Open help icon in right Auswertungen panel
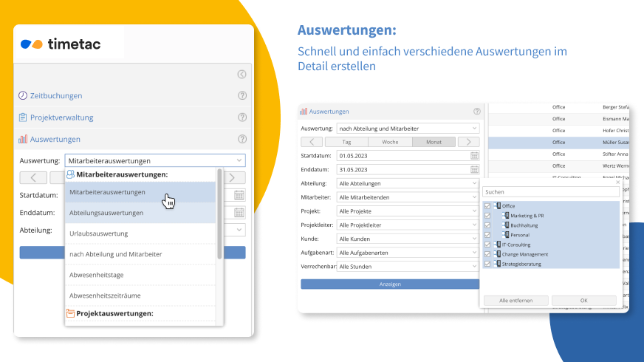The width and height of the screenshot is (644, 362). [477, 112]
